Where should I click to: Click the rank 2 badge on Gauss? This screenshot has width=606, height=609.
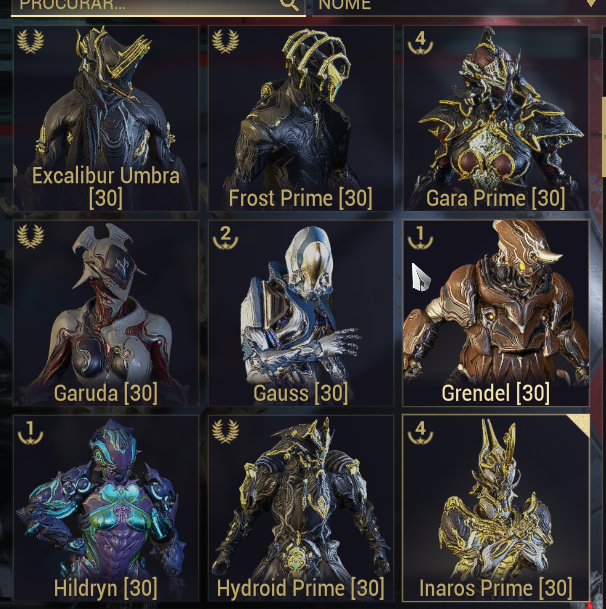click(x=225, y=237)
